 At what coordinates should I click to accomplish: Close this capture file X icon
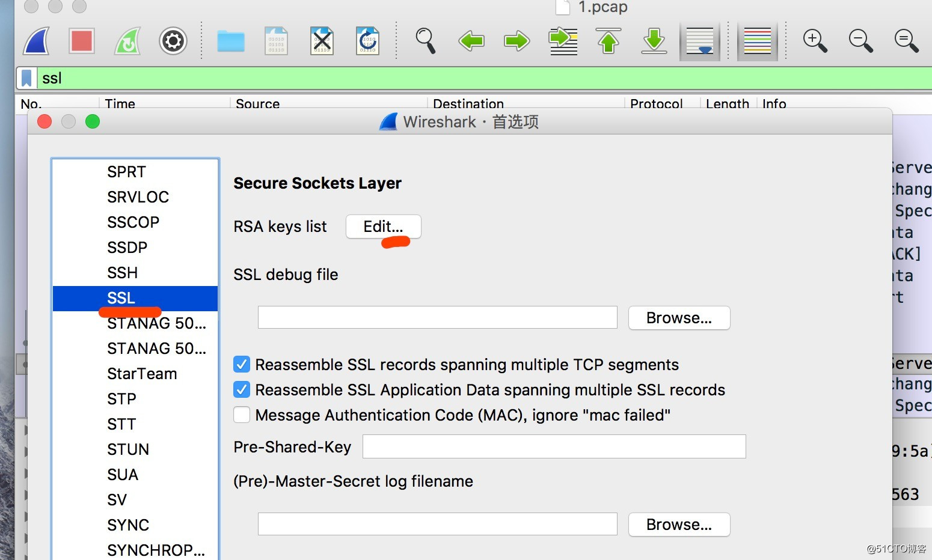tap(322, 41)
